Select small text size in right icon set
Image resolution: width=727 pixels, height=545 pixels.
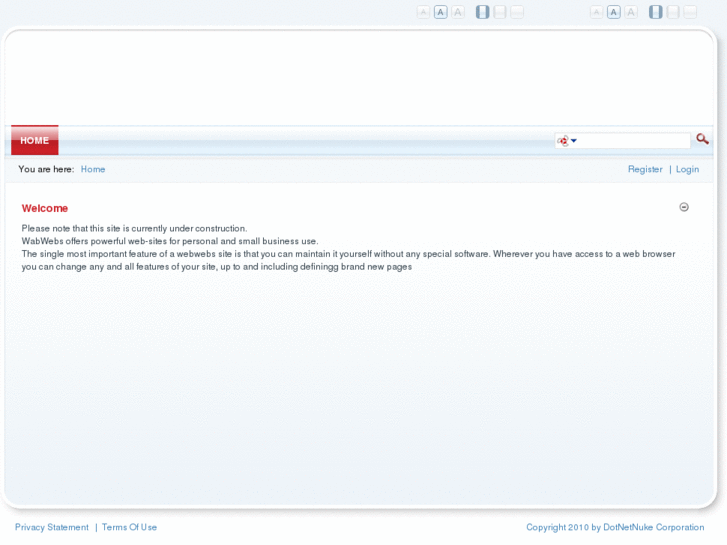(x=596, y=12)
